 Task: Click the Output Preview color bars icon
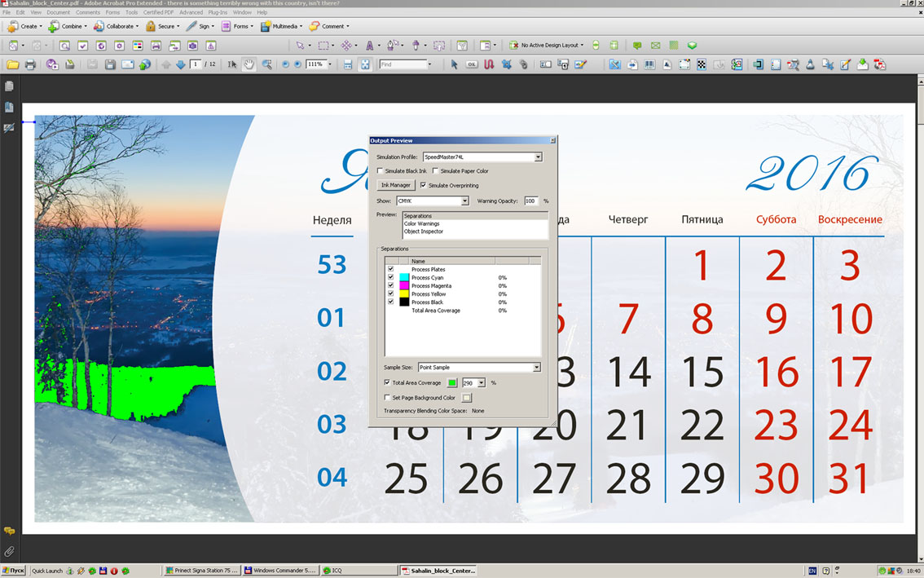[x=138, y=46]
